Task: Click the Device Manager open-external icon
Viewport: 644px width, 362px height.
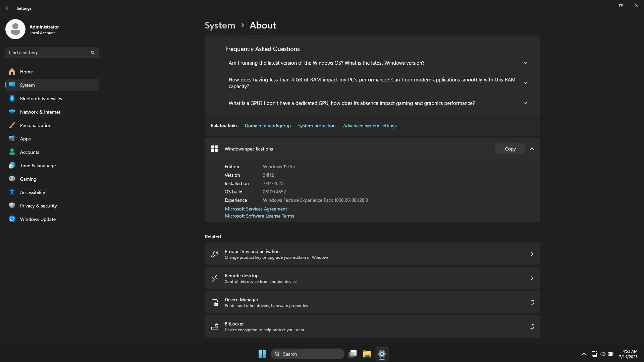Action: tap(532, 302)
